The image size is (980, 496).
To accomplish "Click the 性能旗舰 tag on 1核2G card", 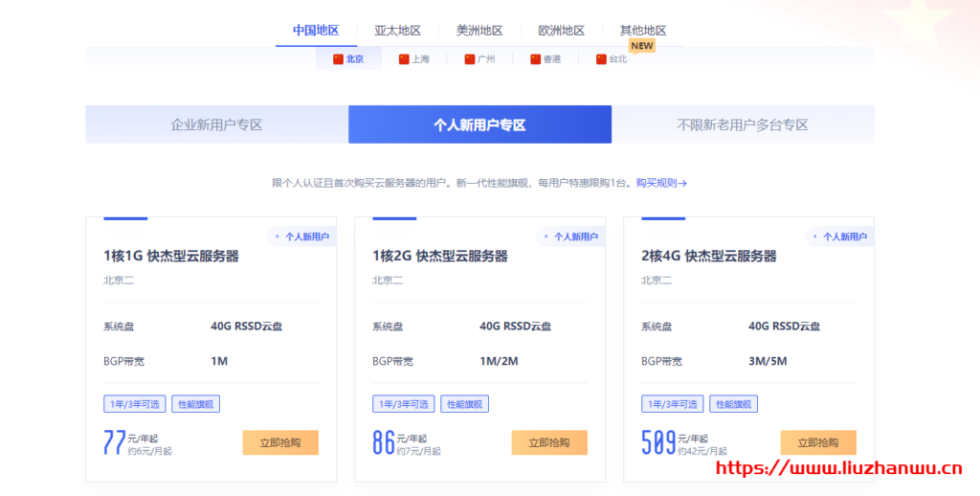I will pyautogui.click(x=465, y=404).
